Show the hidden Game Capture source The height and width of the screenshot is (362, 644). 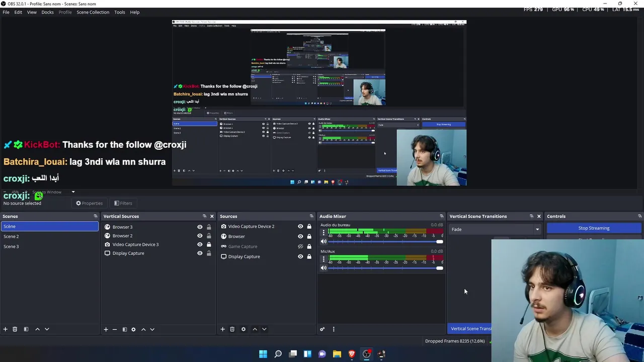(300, 246)
